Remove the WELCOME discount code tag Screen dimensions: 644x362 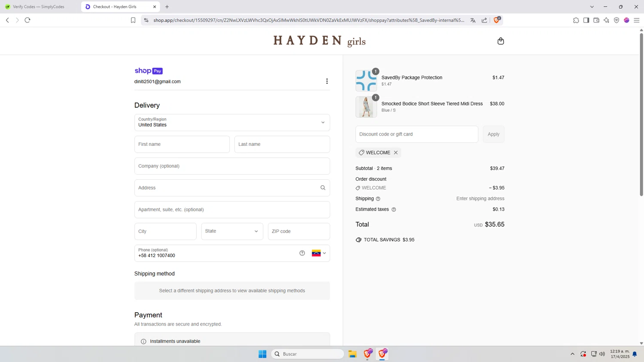396,153
